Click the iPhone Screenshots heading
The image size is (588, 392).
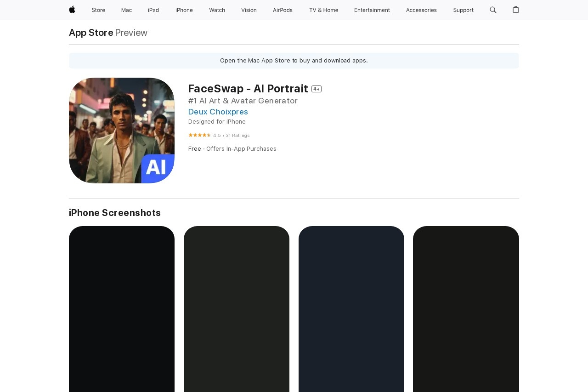[x=115, y=213]
